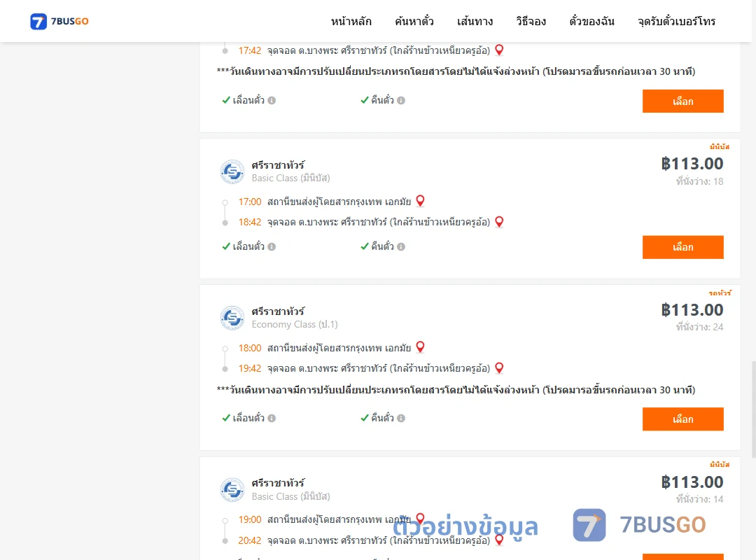This screenshot has height=560, width=756.
Task: Click arrival time 20:42
Action: tap(250, 540)
